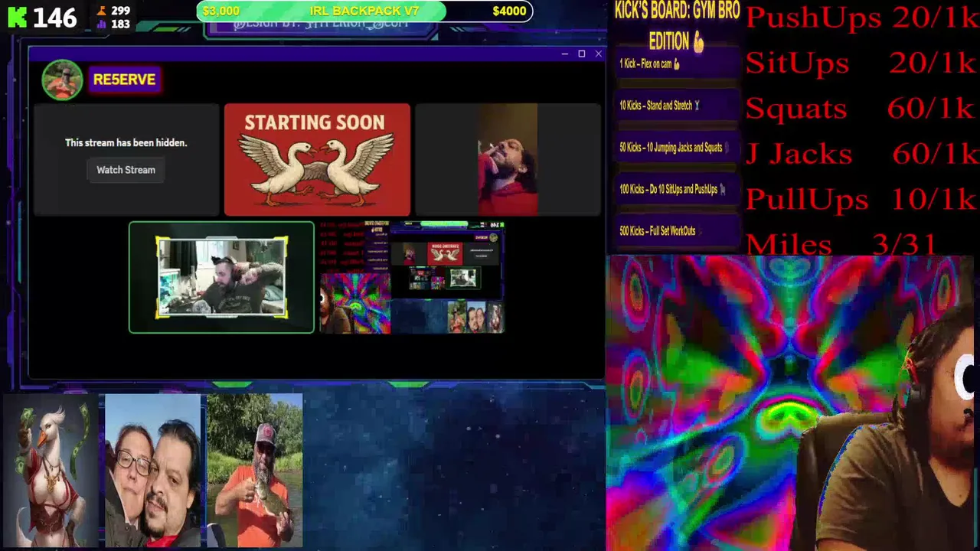Image resolution: width=980 pixels, height=551 pixels.
Task: Click the PullUps 10/1k counter
Action: tap(862, 199)
